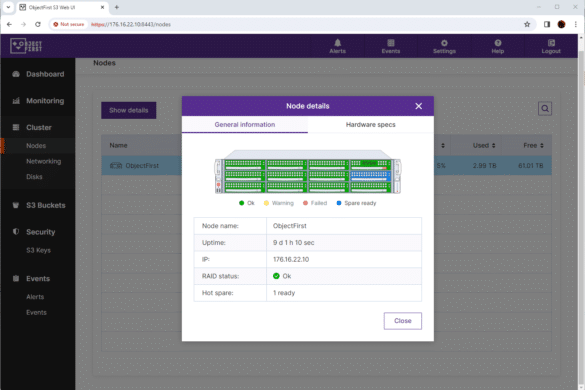Screen dimensions: 585x390
Task: Open S3 Keys under Security
Action: (38, 250)
